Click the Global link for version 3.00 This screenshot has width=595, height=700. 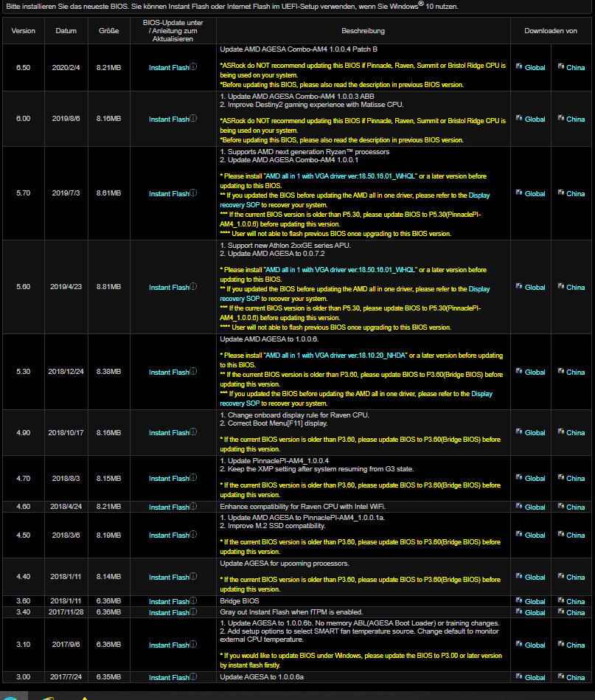(x=535, y=678)
